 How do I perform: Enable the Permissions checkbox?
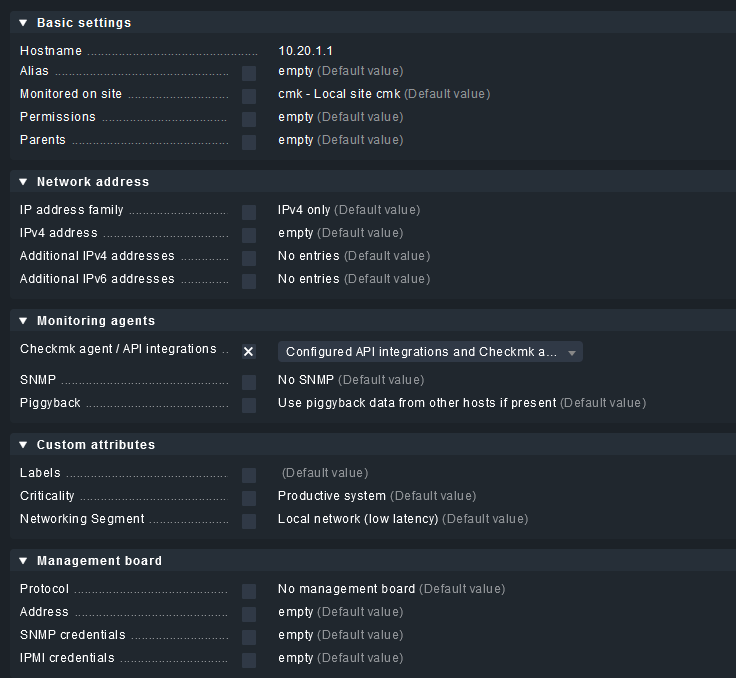249,119
